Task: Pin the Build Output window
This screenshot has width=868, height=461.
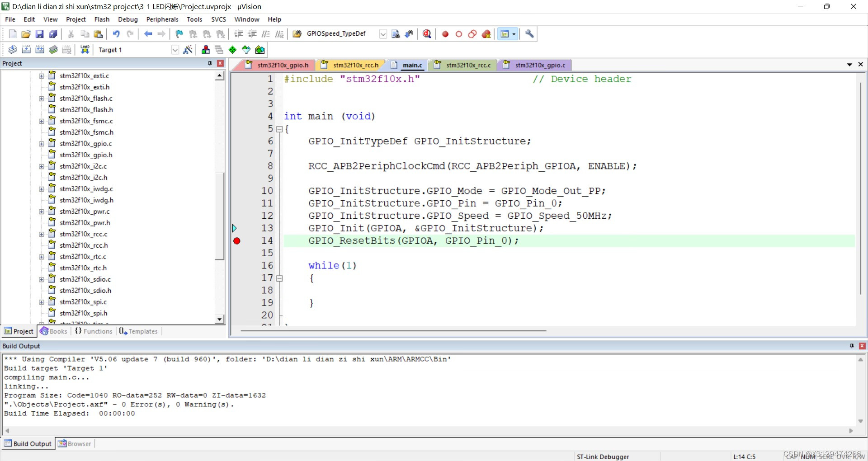Action: point(851,346)
